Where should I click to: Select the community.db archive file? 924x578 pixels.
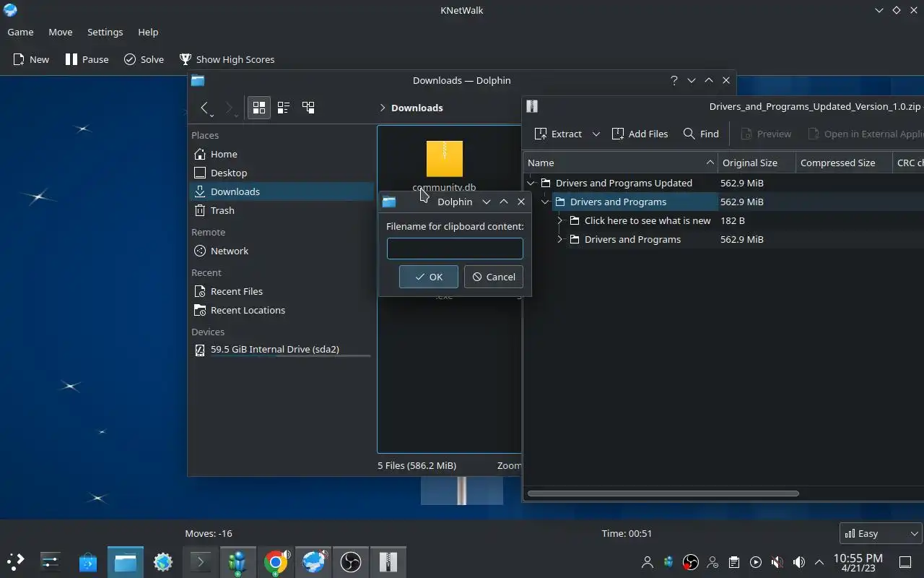click(x=444, y=166)
